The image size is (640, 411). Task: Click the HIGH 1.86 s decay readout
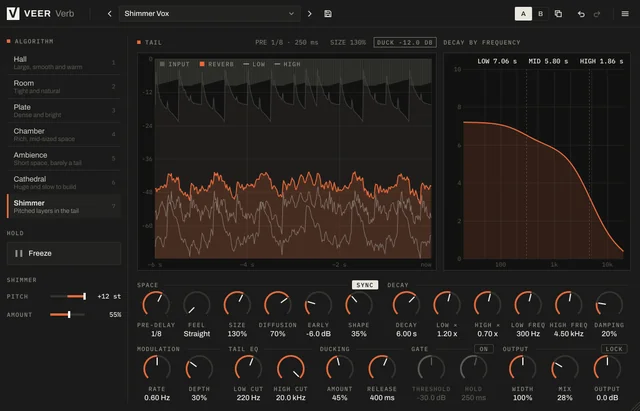click(x=601, y=61)
